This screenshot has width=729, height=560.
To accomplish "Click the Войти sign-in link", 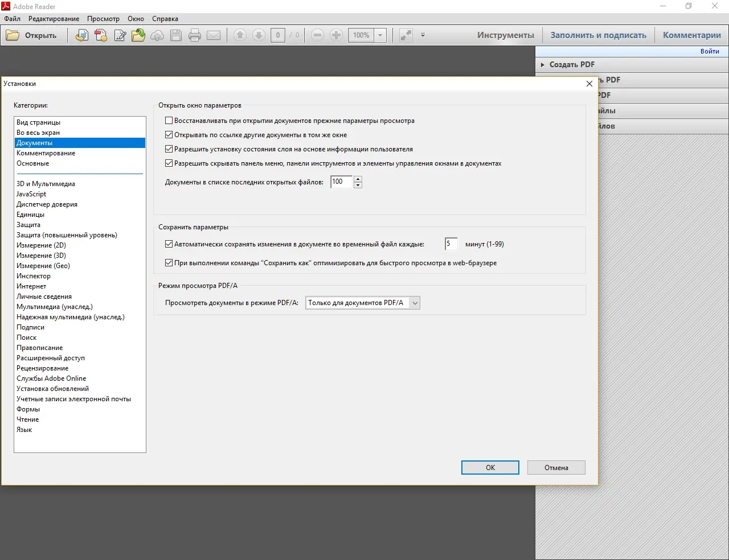I will (710, 51).
